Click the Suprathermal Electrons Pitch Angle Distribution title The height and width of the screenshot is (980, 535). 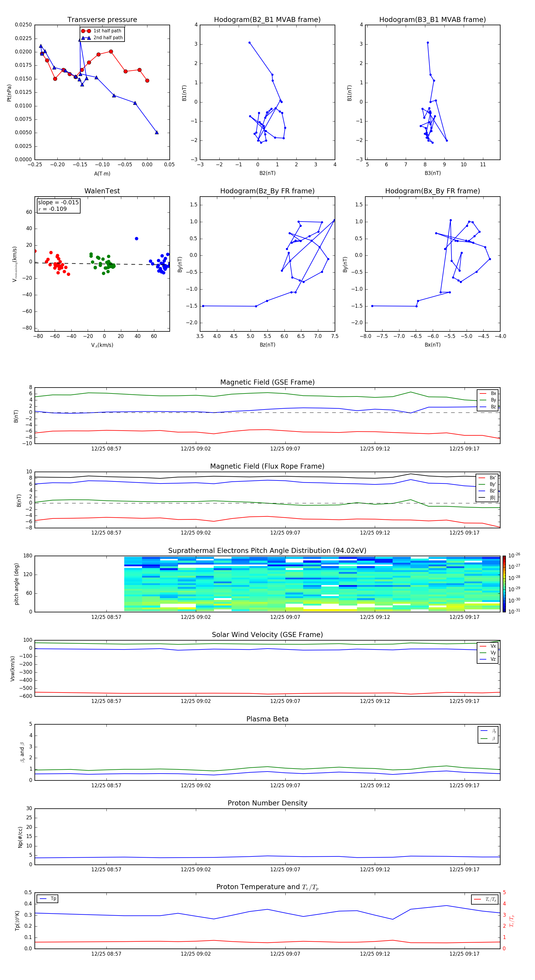pyautogui.click(x=267, y=551)
